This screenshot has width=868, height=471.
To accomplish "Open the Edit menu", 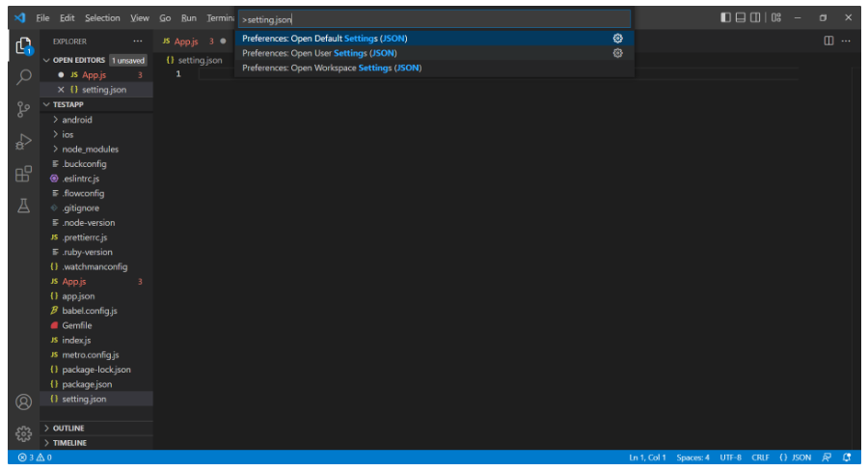I will pos(67,18).
